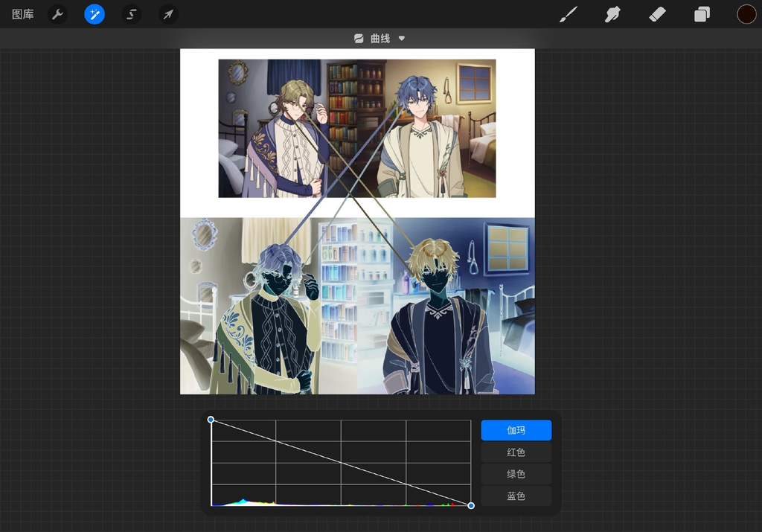Select the 伽玛 channel option

[516, 430]
